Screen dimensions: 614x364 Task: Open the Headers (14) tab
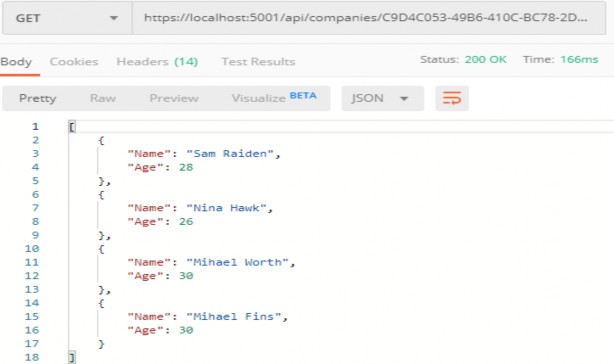click(x=157, y=62)
